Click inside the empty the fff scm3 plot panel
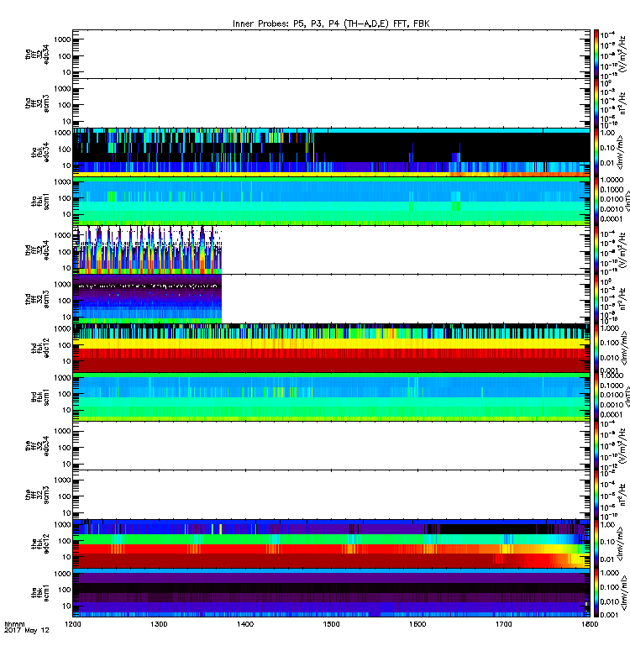The width and height of the screenshot is (630, 672). pyautogui.click(x=331, y=495)
